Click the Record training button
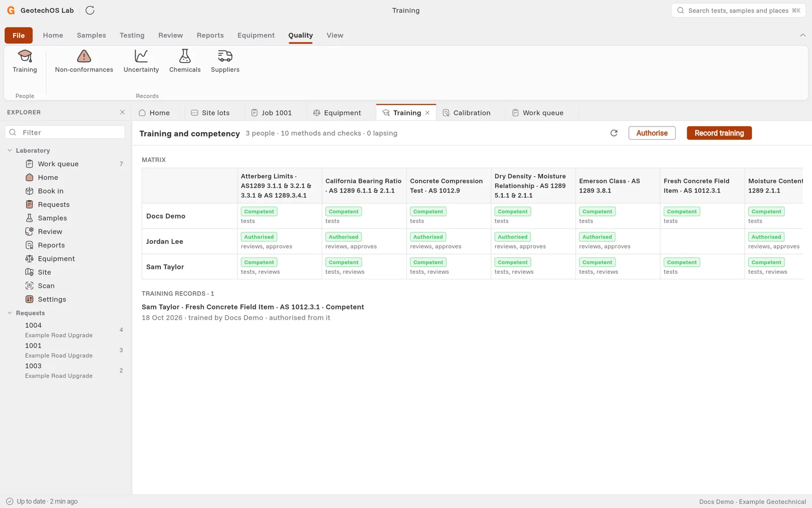The height and width of the screenshot is (508, 812). click(719, 133)
